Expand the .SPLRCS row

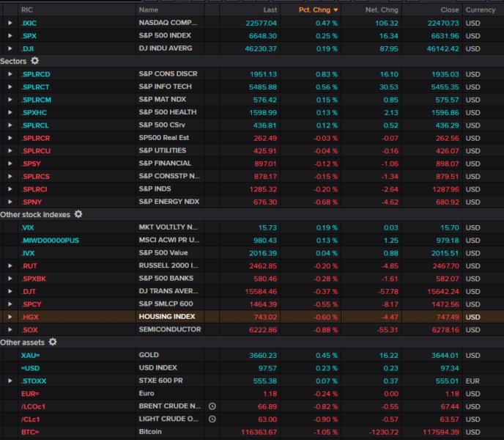click(x=10, y=177)
